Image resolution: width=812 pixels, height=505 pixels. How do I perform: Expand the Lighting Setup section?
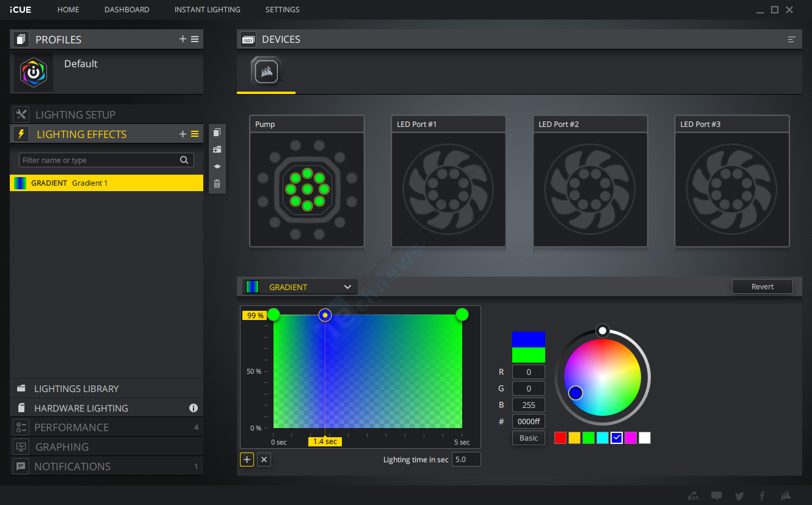point(106,114)
